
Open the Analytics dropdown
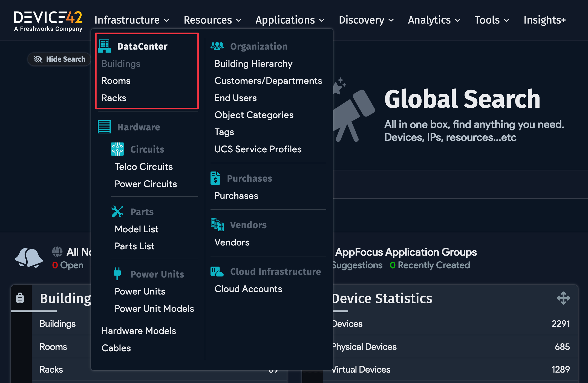(x=434, y=20)
